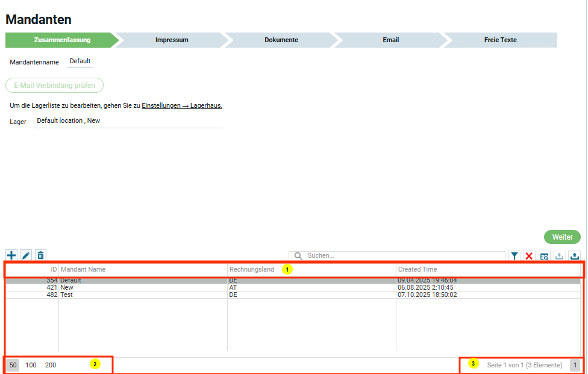Select the Freie Texte step
This screenshot has height=374, width=588.
click(500, 40)
